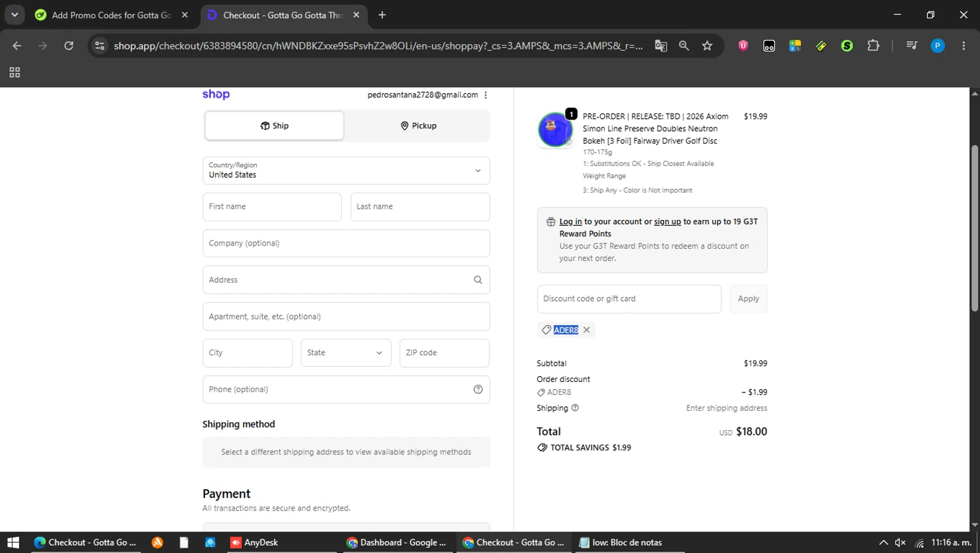Click the Apartment, suite field

346,317
